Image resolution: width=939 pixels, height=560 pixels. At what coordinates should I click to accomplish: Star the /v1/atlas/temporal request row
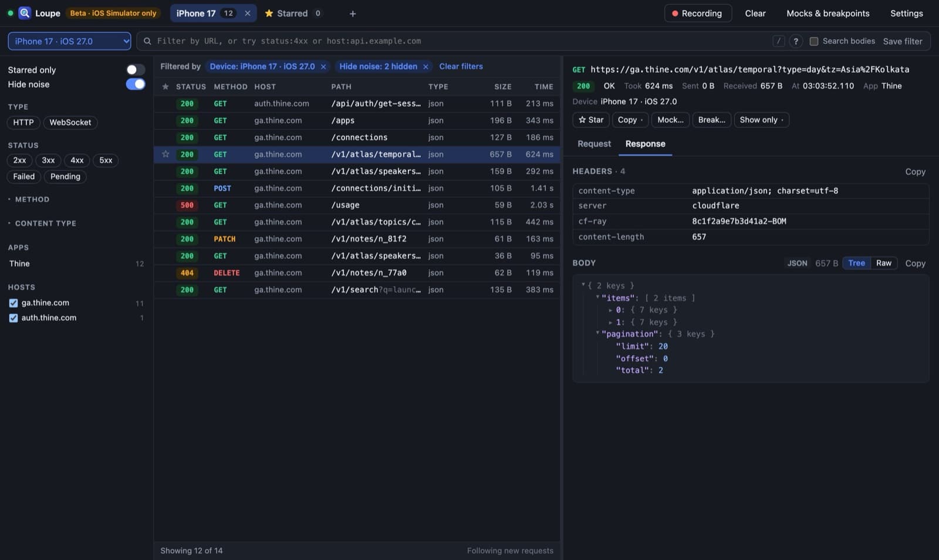pyautogui.click(x=165, y=154)
